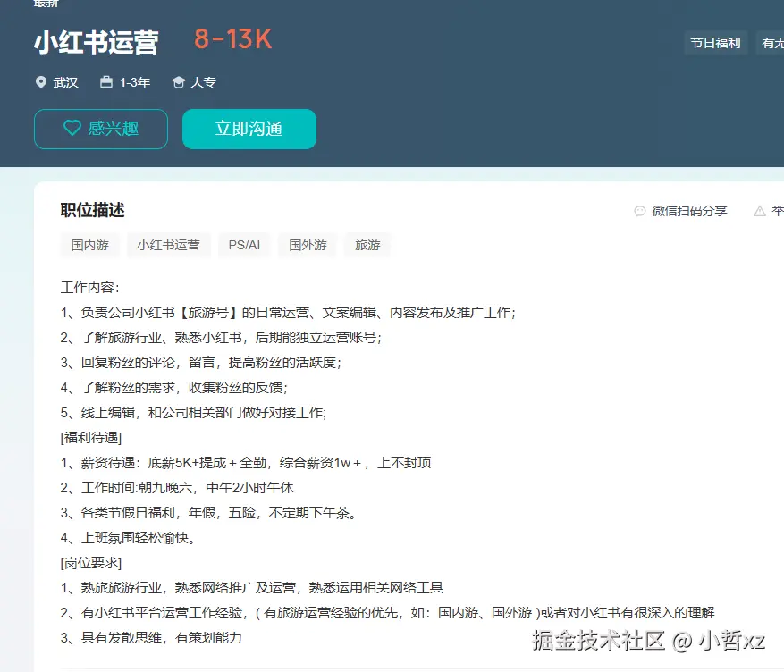Image resolution: width=784 pixels, height=672 pixels.
Task: Click the line about 日常运营、文案编辑
Action: 288,313
